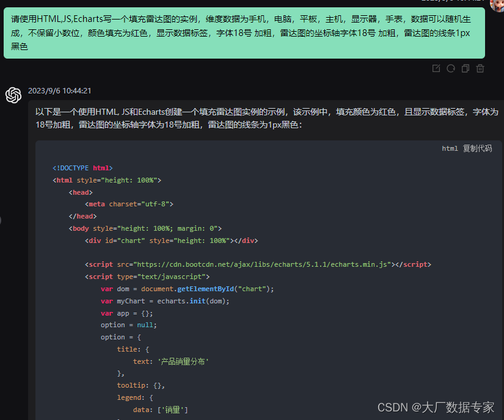Click the 'option = null;' line
Viewport: 504px width, 420px height.
coord(128,325)
